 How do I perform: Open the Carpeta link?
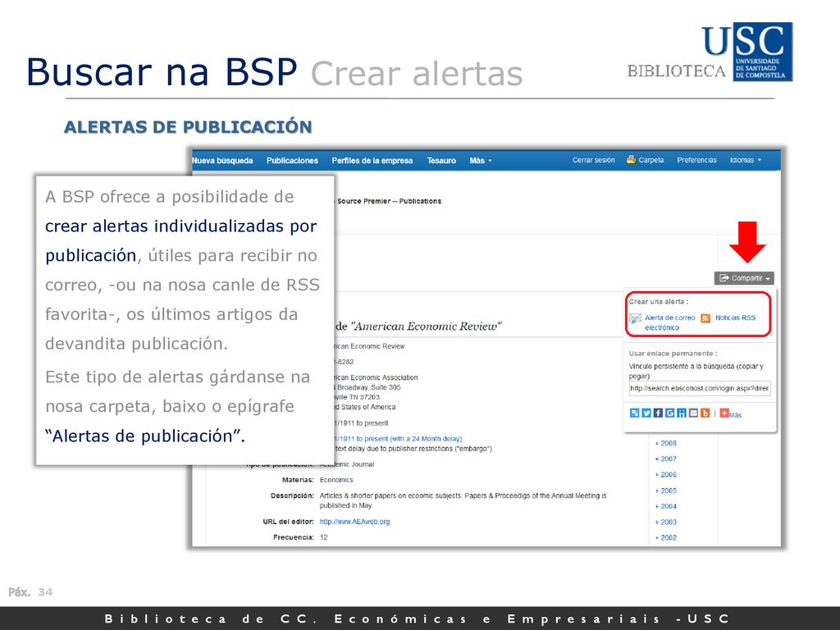click(x=651, y=160)
